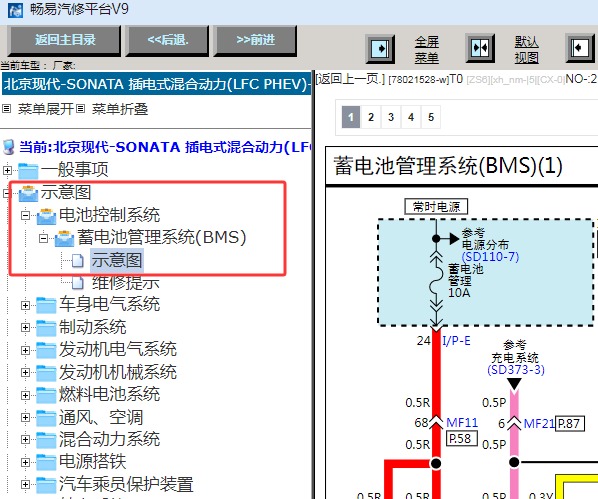Click the 返回主目录 button

pyautogui.click(x=64, y=40)
